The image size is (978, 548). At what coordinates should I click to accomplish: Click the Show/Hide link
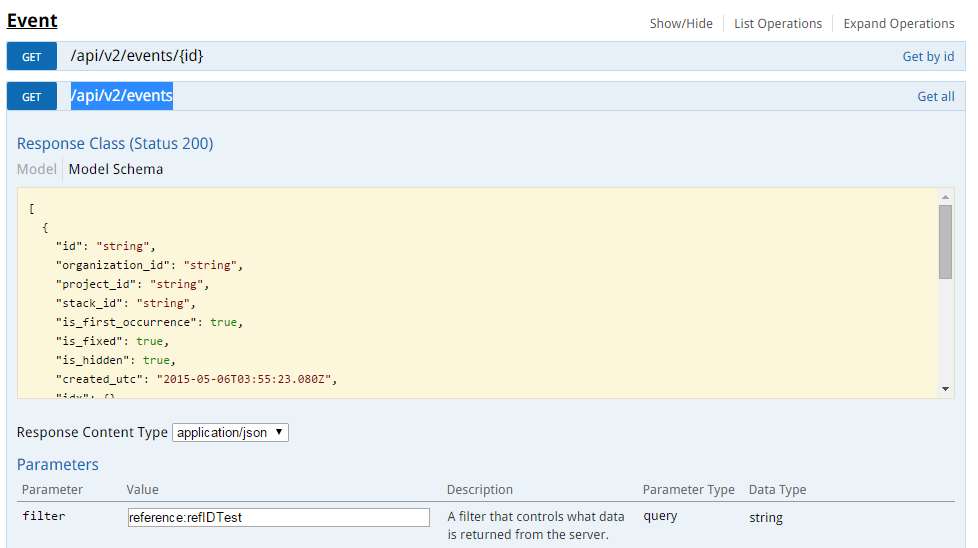coord(681,23)
